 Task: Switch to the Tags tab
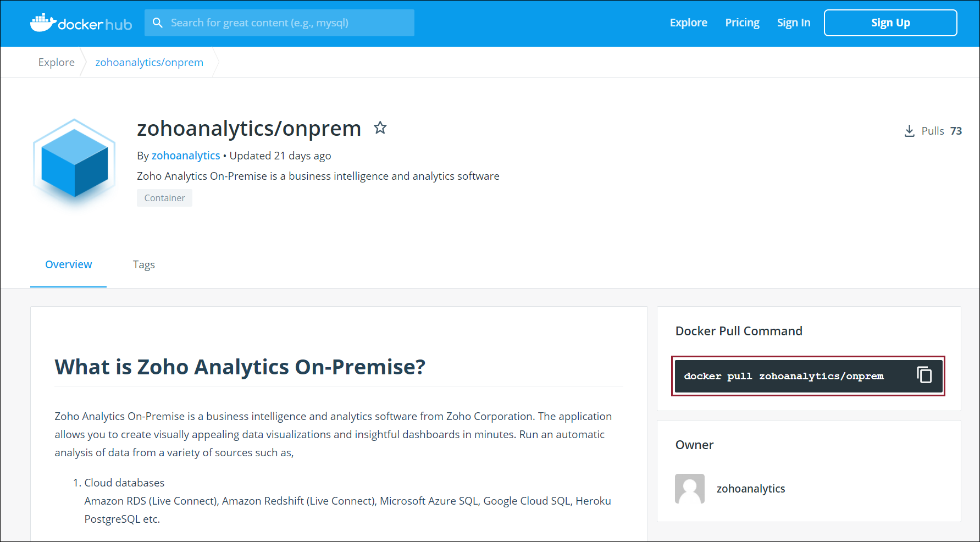tap(144, 264)
